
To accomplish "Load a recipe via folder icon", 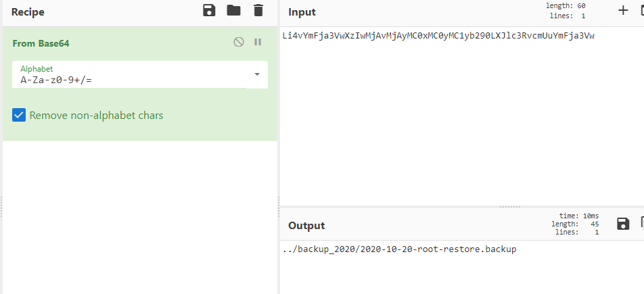I will pos(233,10).
